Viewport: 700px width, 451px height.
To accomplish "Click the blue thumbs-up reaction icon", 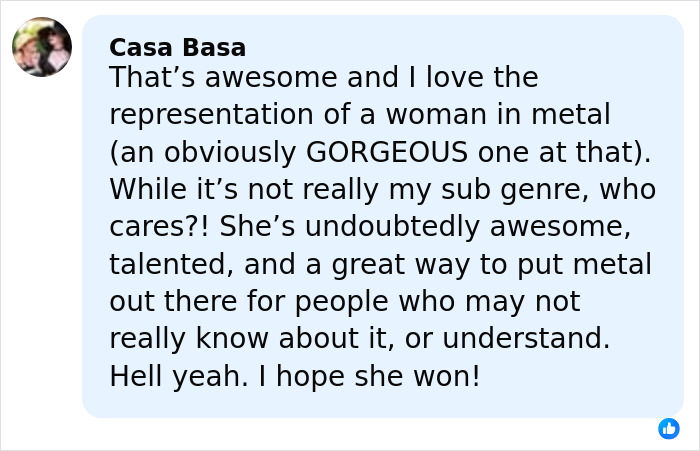I will click(669, 428).
